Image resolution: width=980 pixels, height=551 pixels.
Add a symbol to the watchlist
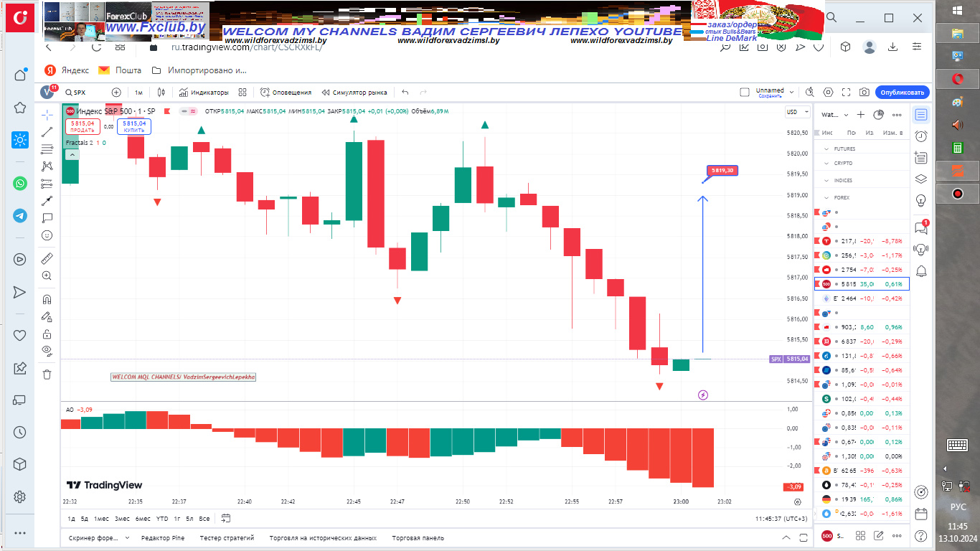(861, 115)
